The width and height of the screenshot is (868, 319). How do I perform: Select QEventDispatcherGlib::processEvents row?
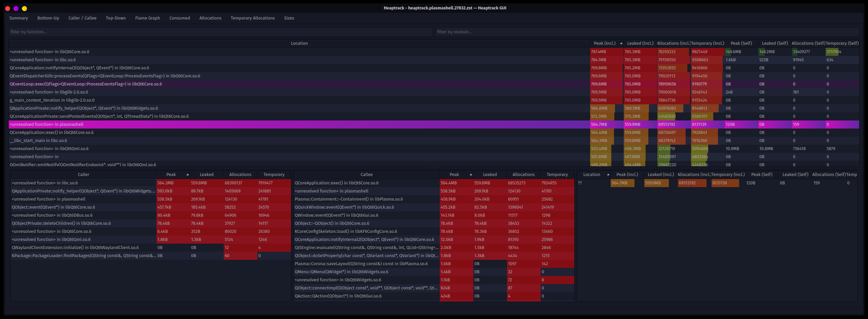pos(434,76)
